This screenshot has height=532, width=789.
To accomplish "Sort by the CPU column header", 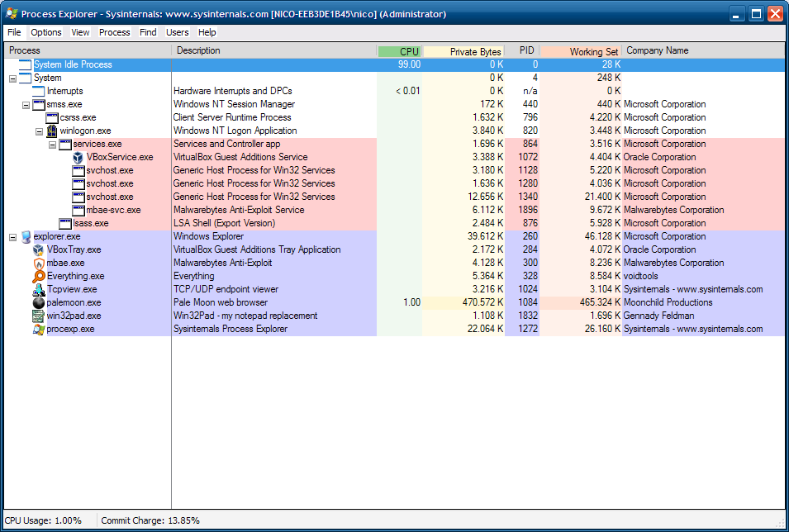I will 400,51.
